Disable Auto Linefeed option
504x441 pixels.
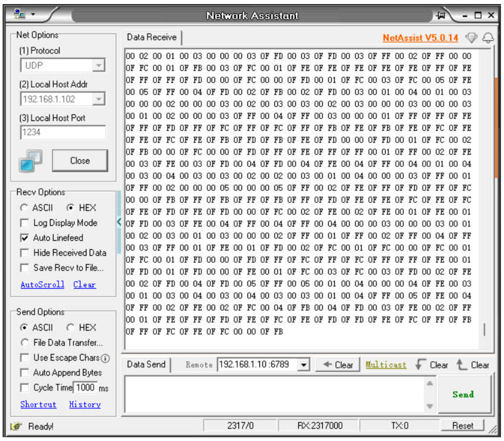tap(24, 238)
